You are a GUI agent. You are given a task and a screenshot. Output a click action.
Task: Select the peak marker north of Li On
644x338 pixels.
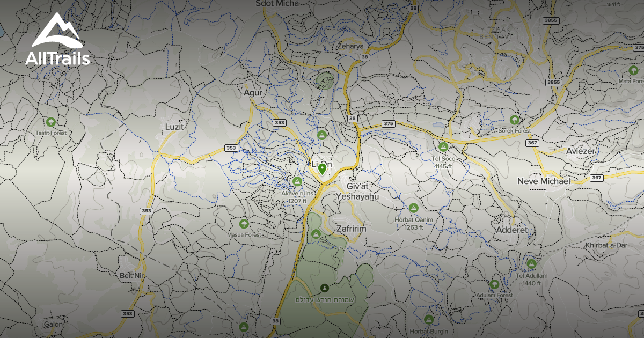pyautogui.click(x=322, y=135)
